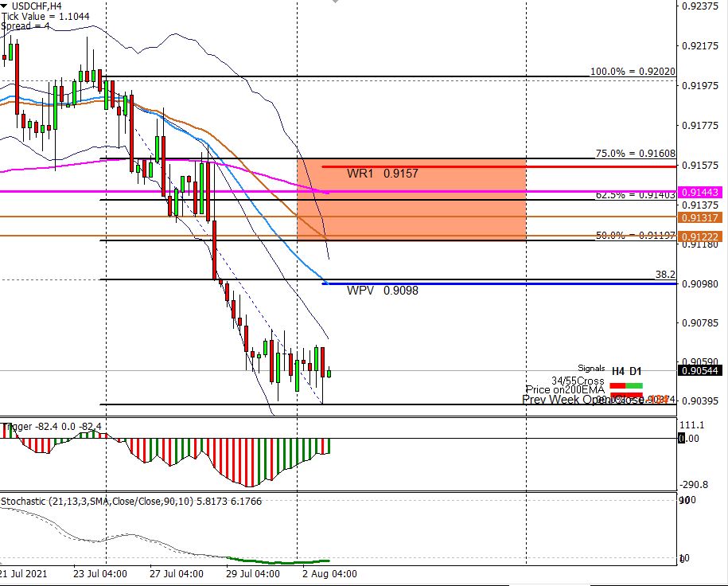Click the green 34/55Cross D1 signal bar
This screenshot has width=728, height=586.
pyautogui.click(x=634, y=385)
